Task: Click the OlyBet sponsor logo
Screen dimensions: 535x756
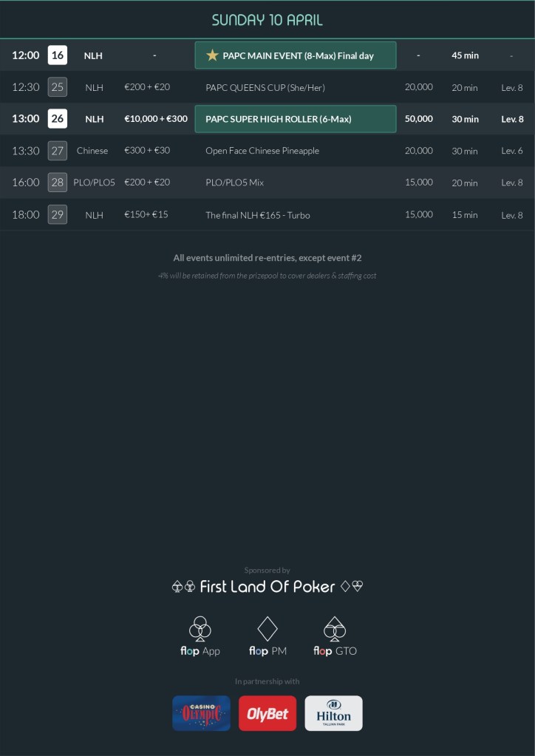Action: (267, 713)
